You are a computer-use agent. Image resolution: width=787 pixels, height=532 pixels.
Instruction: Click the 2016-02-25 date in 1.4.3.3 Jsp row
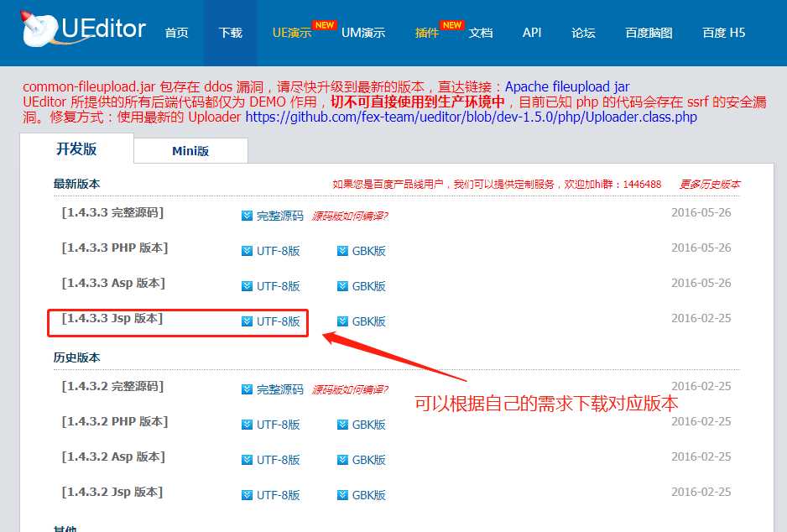tap(701, 318)
